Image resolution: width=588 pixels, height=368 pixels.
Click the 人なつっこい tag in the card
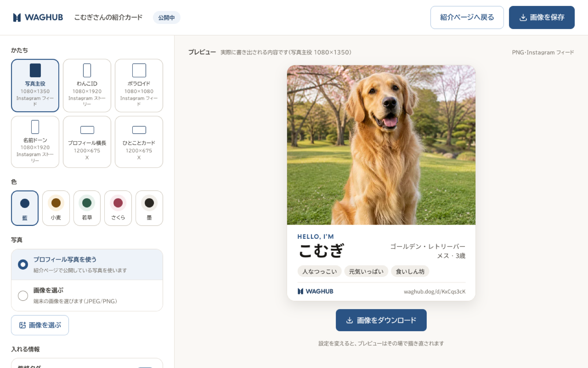click(x=319, y=272)
